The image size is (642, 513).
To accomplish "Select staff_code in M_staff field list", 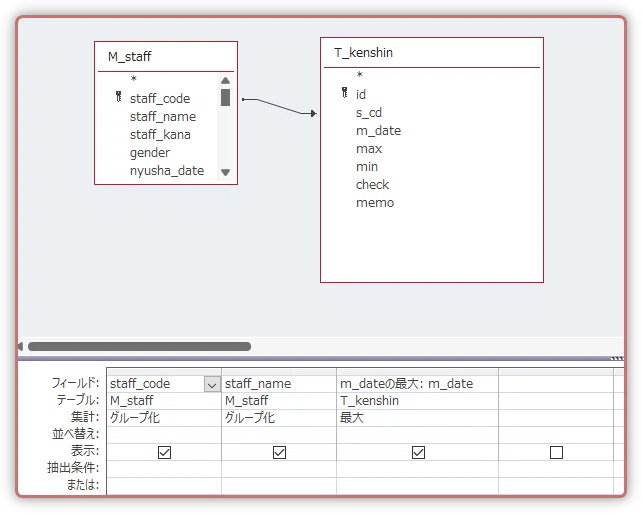I will (160, 99).
